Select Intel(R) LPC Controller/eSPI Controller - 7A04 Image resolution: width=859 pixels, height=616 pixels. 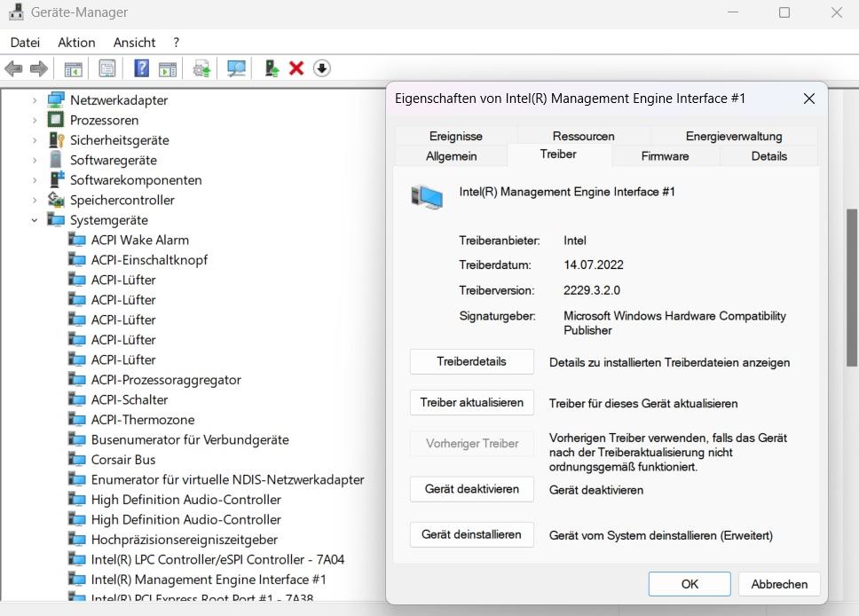tap(217, 559)
